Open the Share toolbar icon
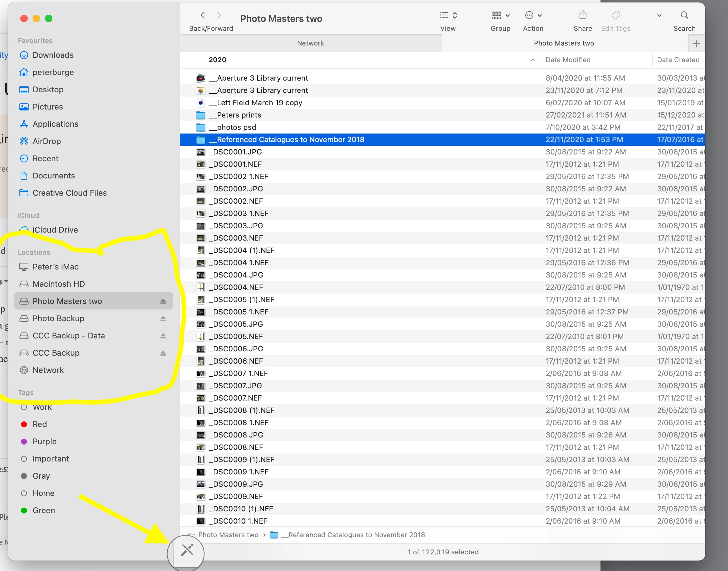 point(583,15)
